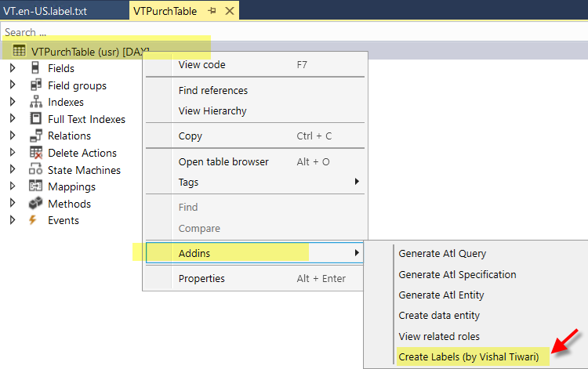Click the Methods cube icon
The width and height of the screenshot is (588, 369).
tap(35, 203)
